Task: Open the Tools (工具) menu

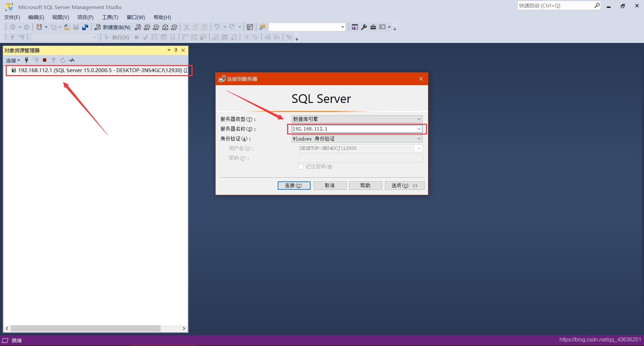Action: point(110,17)
